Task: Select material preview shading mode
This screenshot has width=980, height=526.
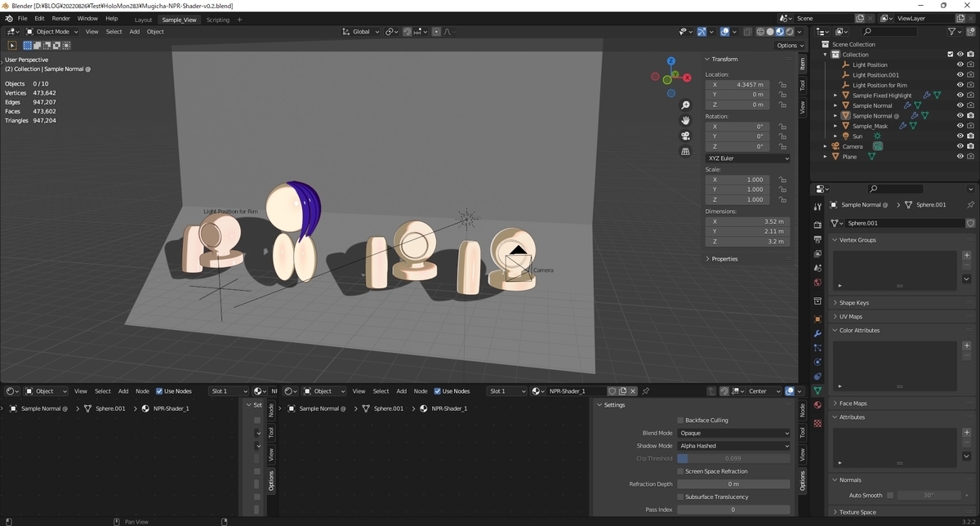Action: coord(780,32)
